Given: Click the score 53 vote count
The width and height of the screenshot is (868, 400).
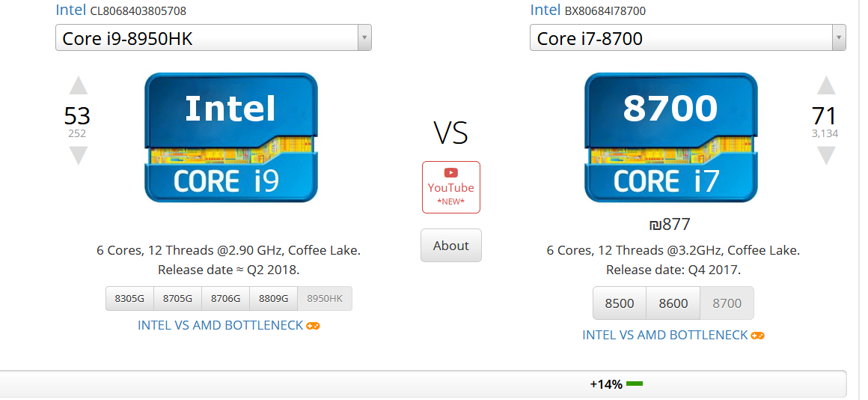Looking at the screenshot, I should pos(77,116).
